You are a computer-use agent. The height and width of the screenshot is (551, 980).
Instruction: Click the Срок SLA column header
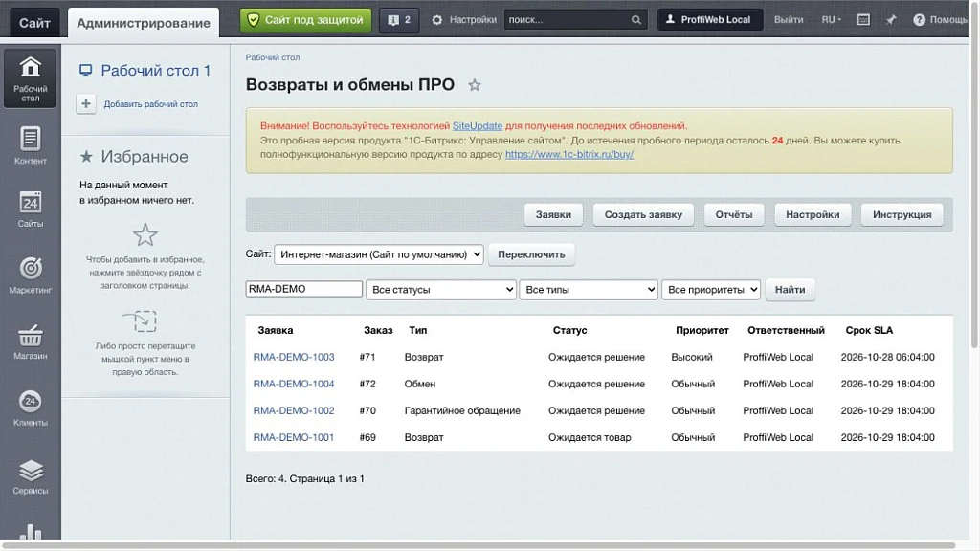869,330
